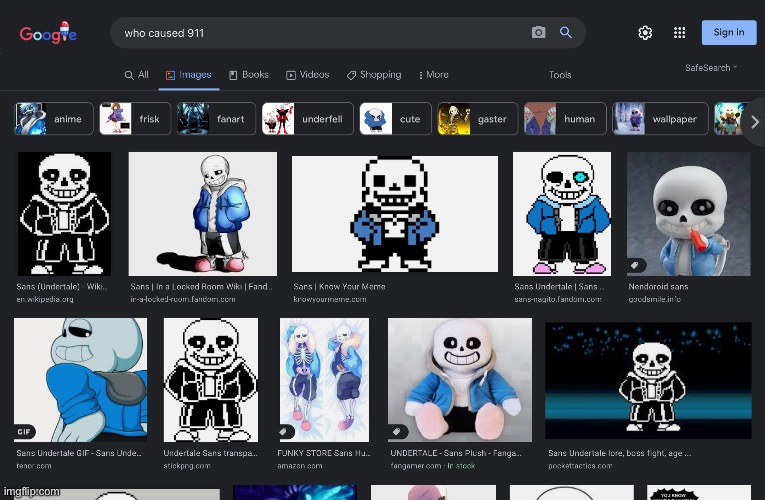Image resolution: width=765 pixels, height=500 pixels.
Task: Filter results by the fanart chip
Action: [216, 119]
